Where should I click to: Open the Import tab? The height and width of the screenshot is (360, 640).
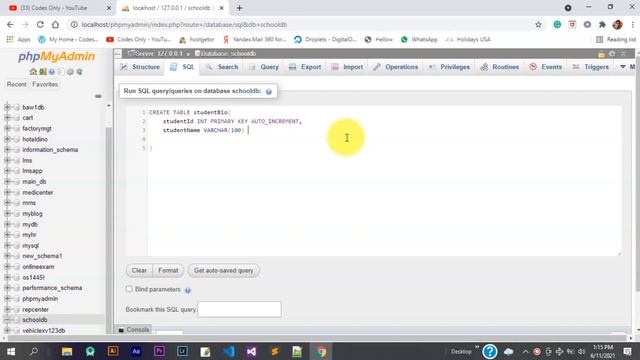coord(347,67)
